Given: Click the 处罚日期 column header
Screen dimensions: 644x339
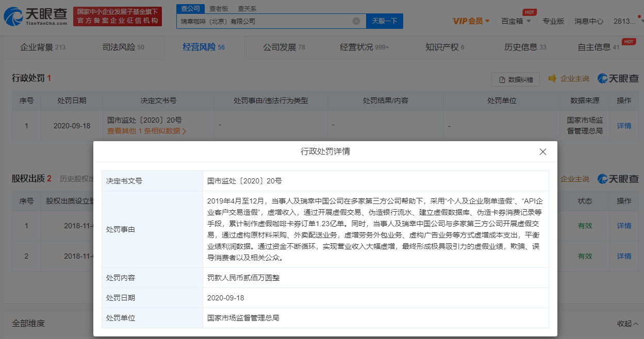Looking at the screenshot, I should pos(72,100).
